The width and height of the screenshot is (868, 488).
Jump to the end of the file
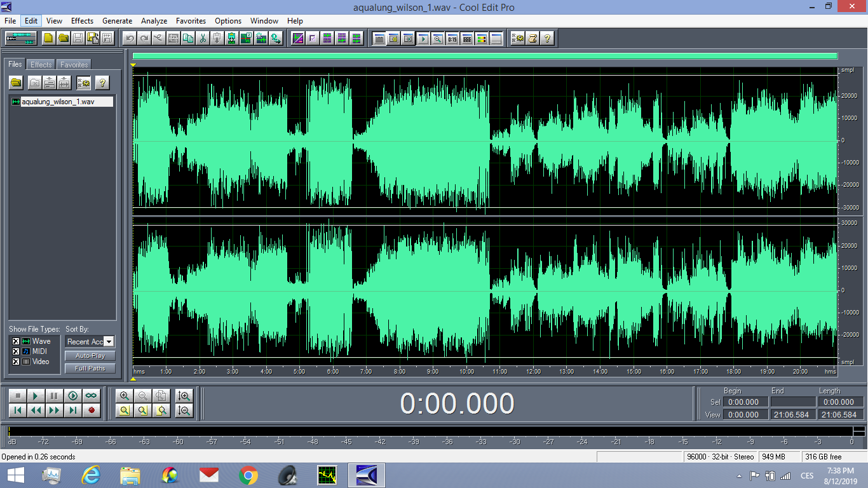coord(73,410)
